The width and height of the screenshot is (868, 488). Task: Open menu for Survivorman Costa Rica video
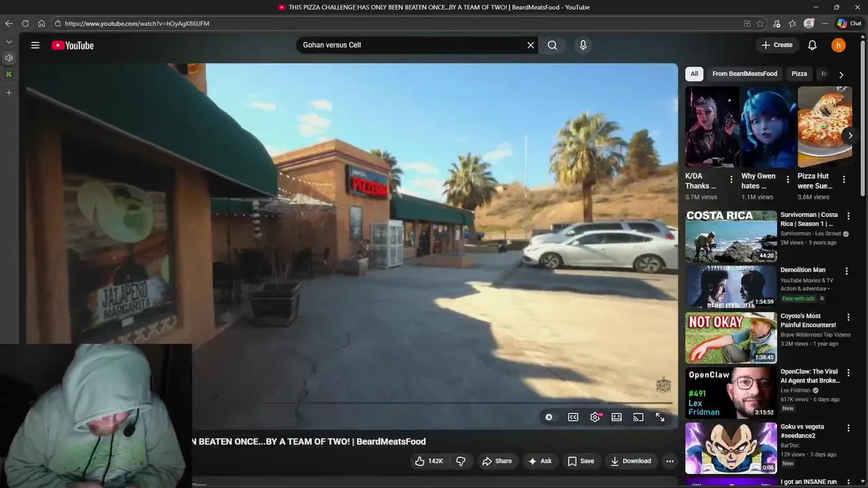point(848,216)
